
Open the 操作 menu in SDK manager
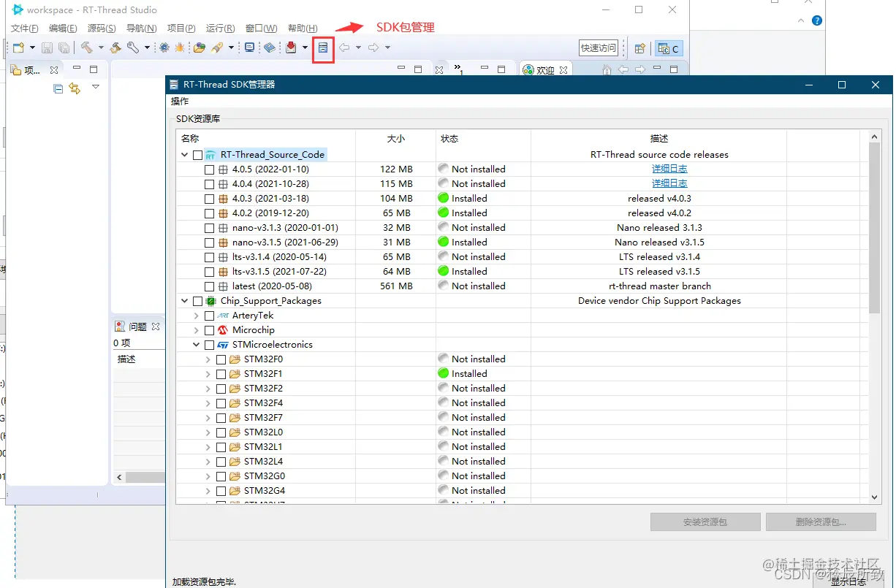180,102
